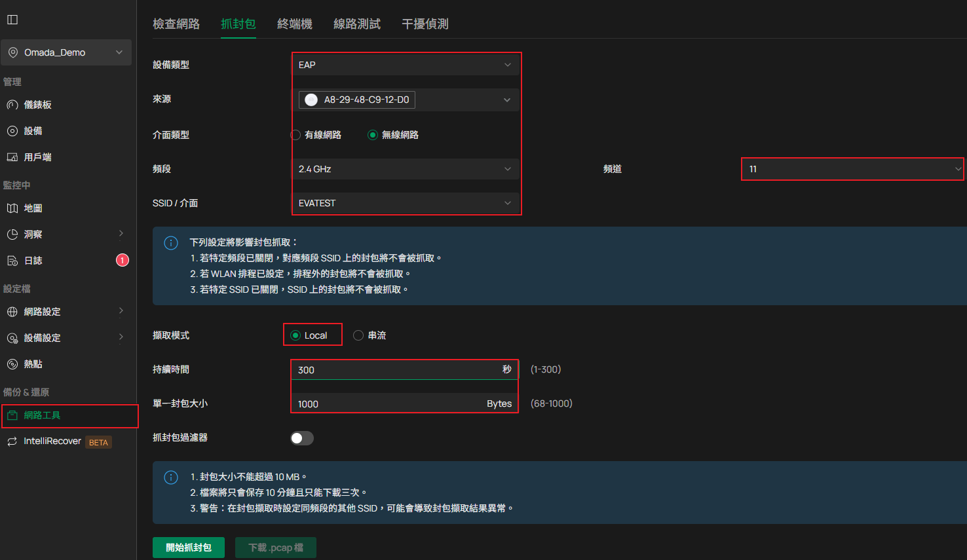The height and width of the screenshot is (560, 967).
Task: Click the 日誌 log notification badge
Action: pyautogui.click(x=122, y=261)
